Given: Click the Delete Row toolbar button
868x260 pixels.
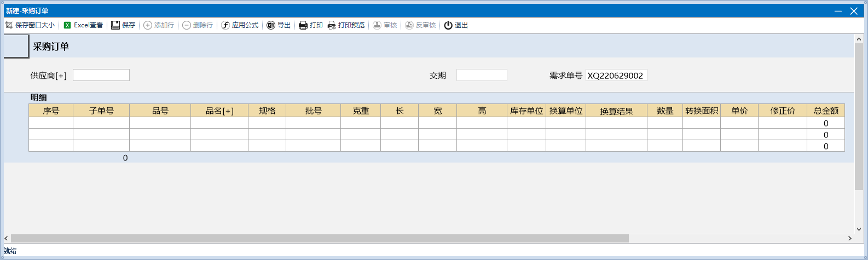Looking at the screenshot, I should [x=198, y=25].
